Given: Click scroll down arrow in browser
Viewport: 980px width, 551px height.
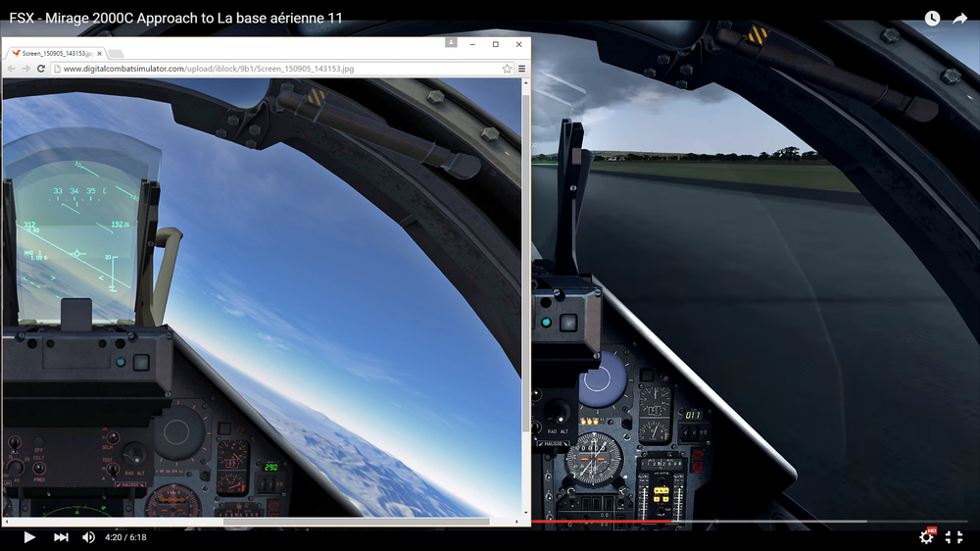Looking at the screenshot, I should [x=525, y=512].
